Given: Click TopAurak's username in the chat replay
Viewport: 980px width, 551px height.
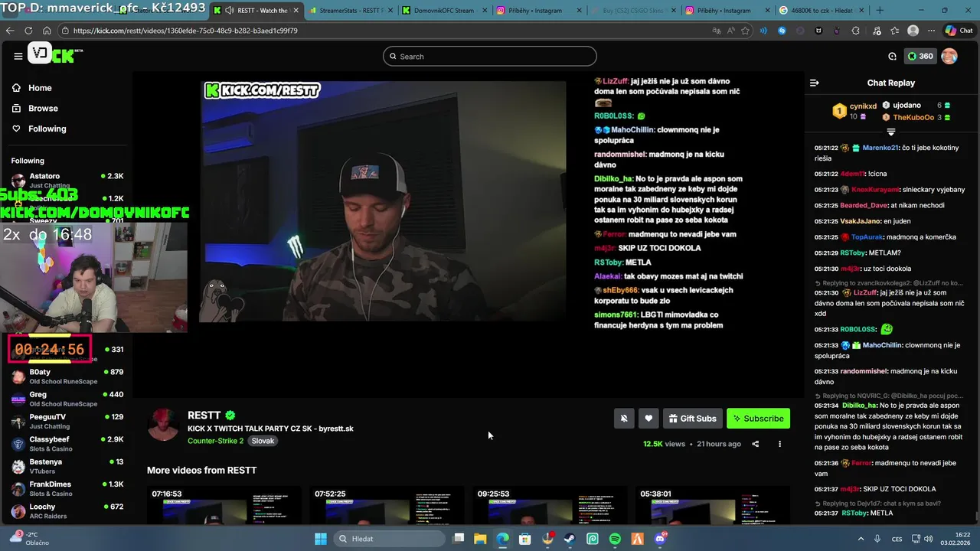Looking at the screenshot, I should coord(868,237).
